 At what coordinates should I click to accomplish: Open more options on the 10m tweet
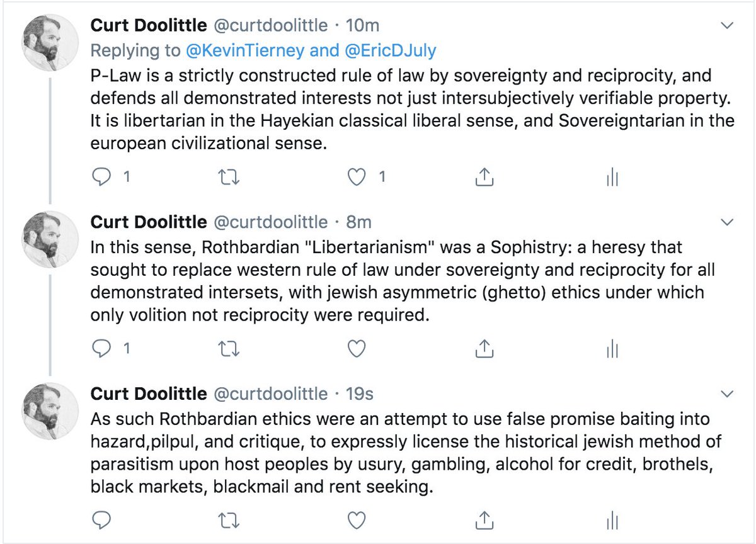pyautogui.click(x=727, y=25)
